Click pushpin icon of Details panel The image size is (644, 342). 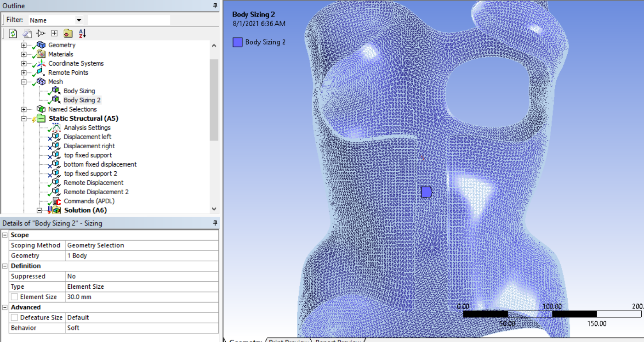tap(215, 223)
